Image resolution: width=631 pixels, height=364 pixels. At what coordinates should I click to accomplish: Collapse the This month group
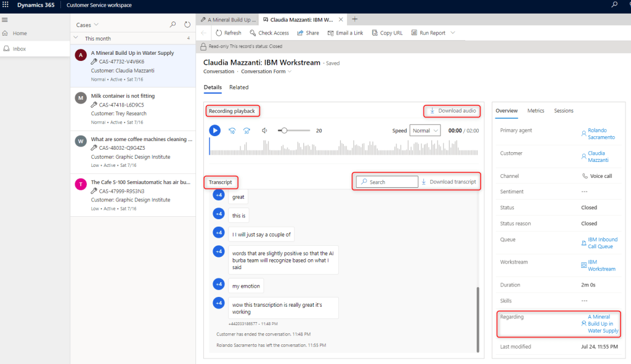pos(76,38)
